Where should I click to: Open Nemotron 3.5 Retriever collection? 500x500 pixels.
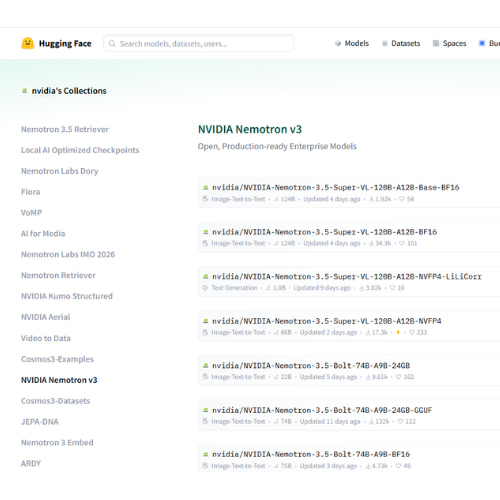coord(65,129)
